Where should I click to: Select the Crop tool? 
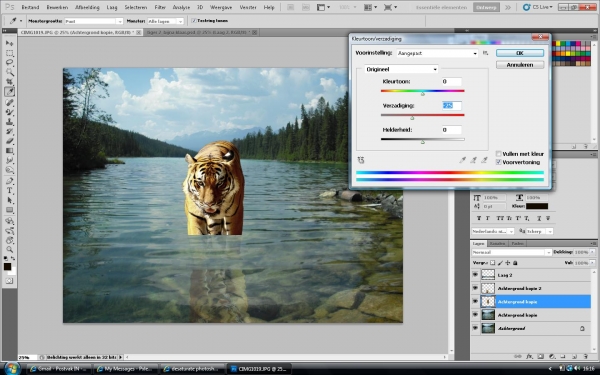pyautogui.click(x=9, y=82)
